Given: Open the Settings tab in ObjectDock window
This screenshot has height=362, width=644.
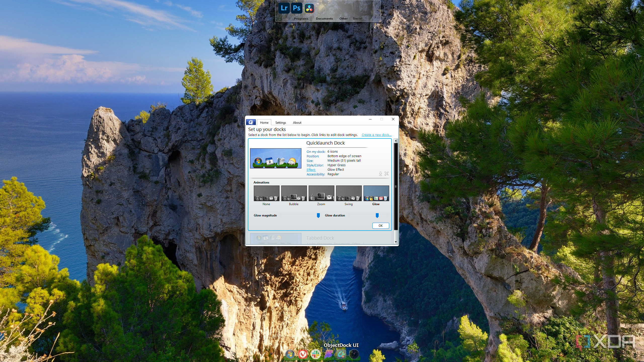Looking at the screenshot, I should [280, 122].
